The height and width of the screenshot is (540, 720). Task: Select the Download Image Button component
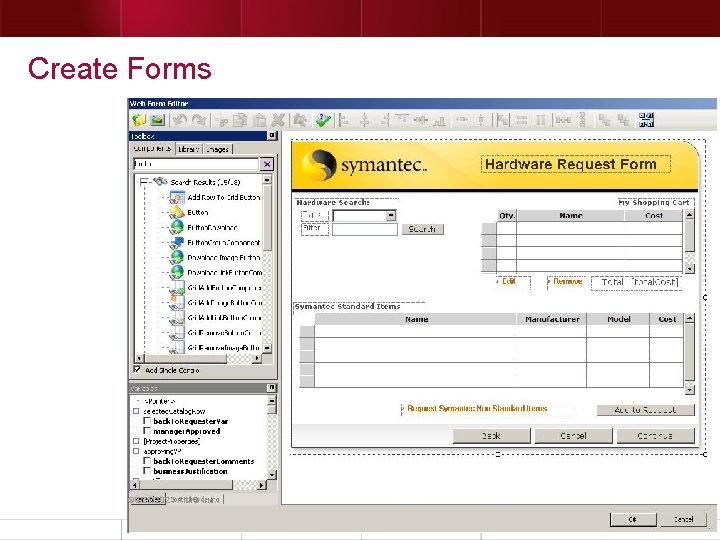click(x=224, y=258)
